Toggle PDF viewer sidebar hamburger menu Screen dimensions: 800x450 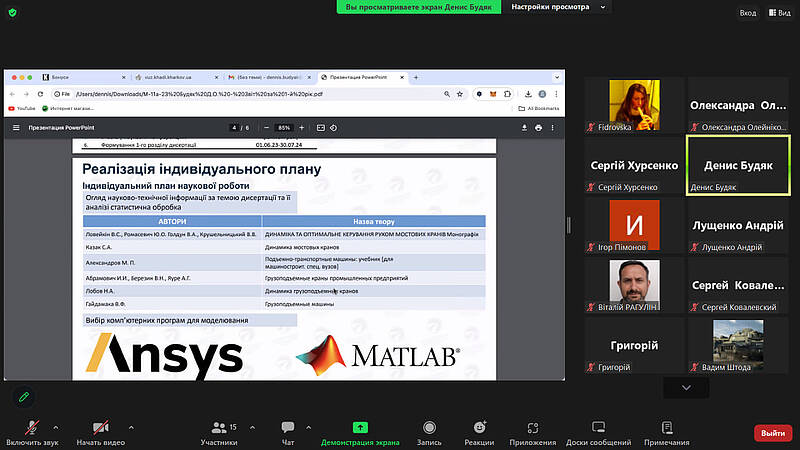(x=16, y=128)
